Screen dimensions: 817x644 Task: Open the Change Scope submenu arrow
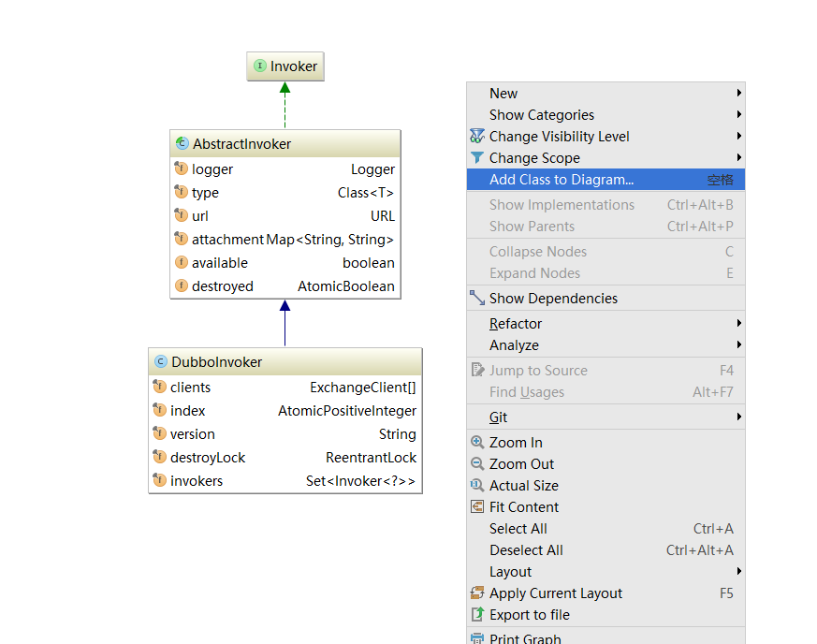coord(738,157)
